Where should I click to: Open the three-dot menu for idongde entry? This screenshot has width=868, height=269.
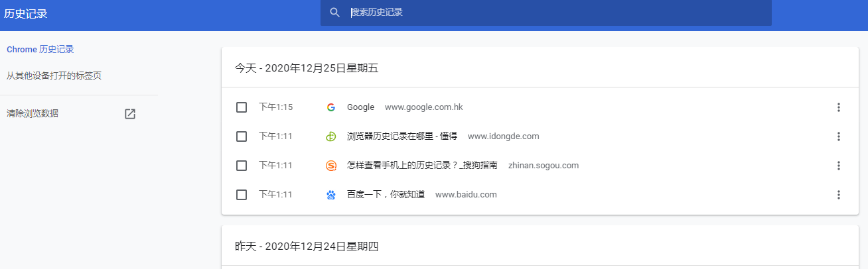tap(838, 136)
